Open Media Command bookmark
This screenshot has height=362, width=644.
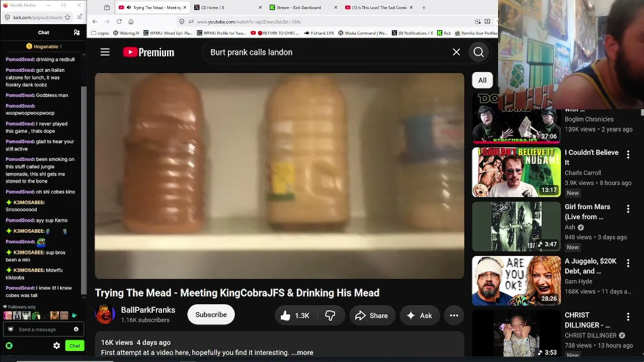click(x=363, y=33)
